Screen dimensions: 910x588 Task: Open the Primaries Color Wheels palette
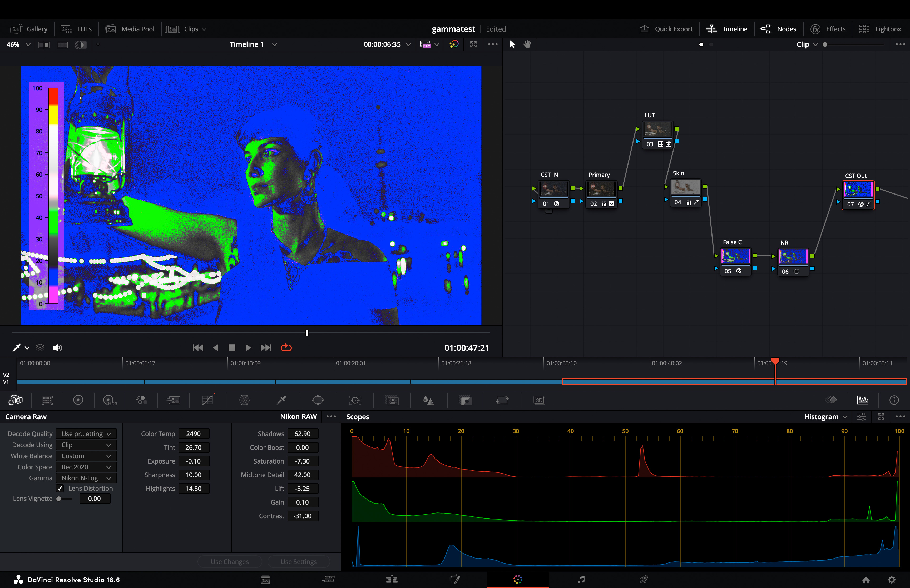coord(78,400)
